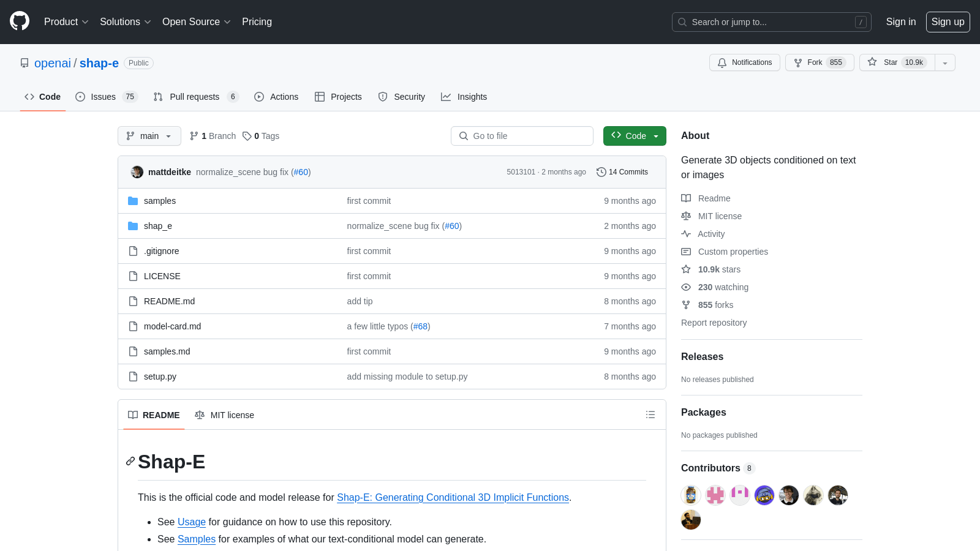
Task: Click the scales icon beside MIT license in About
Action: point(686,216)
